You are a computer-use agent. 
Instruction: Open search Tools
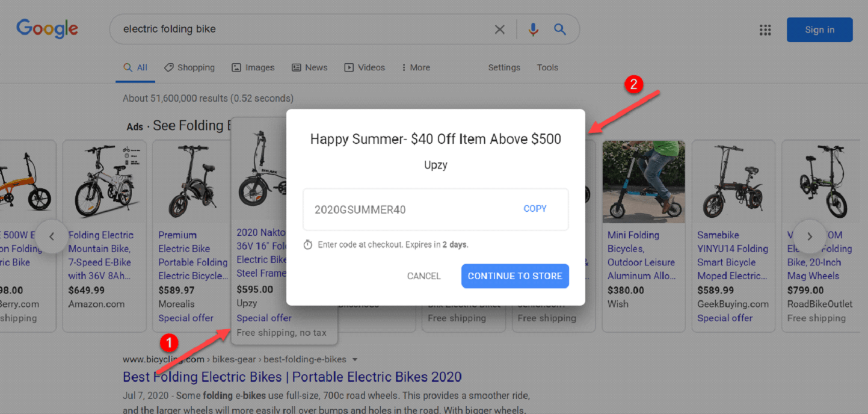547,67
